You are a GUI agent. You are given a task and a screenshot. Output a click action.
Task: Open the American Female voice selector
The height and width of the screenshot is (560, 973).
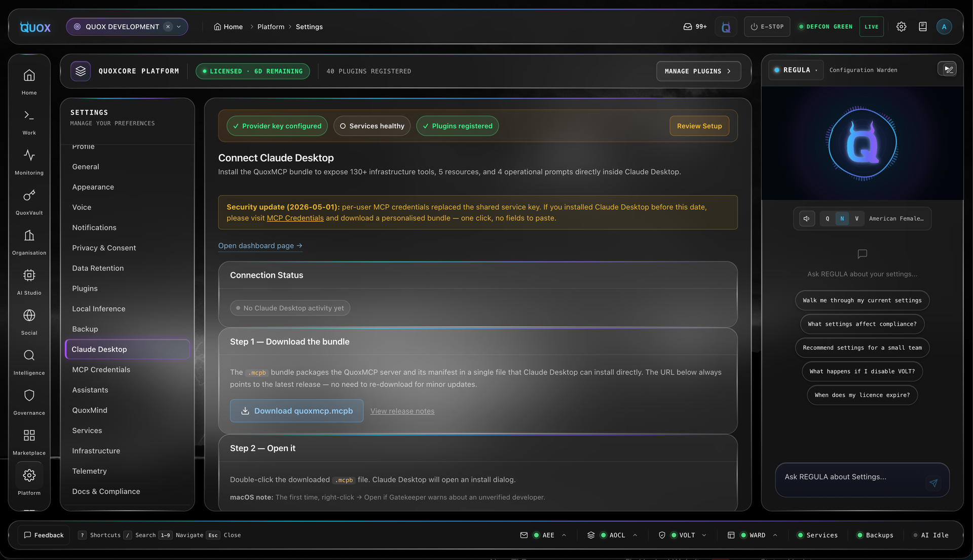click(x=896, y=219)
